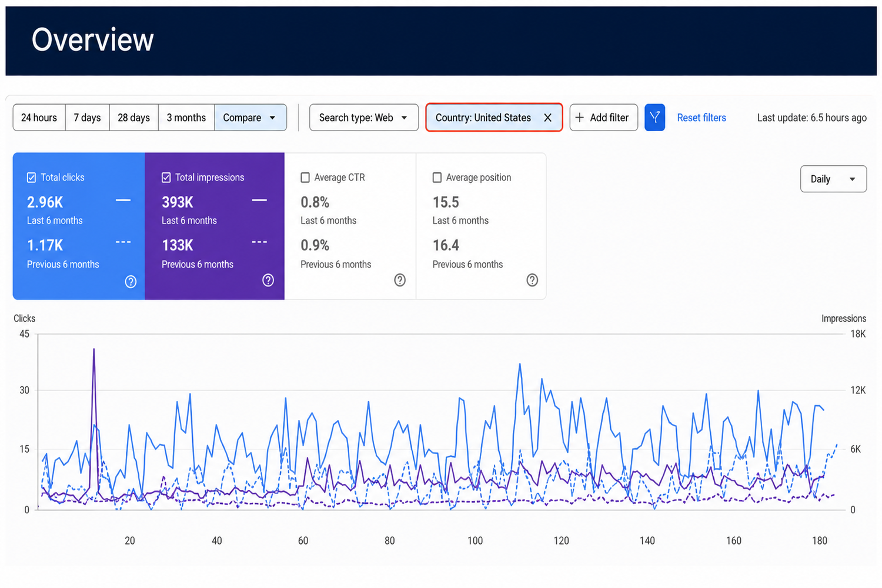
Task: Click the 0.9% previous CTR value
Action: click(x=315, y=245)
